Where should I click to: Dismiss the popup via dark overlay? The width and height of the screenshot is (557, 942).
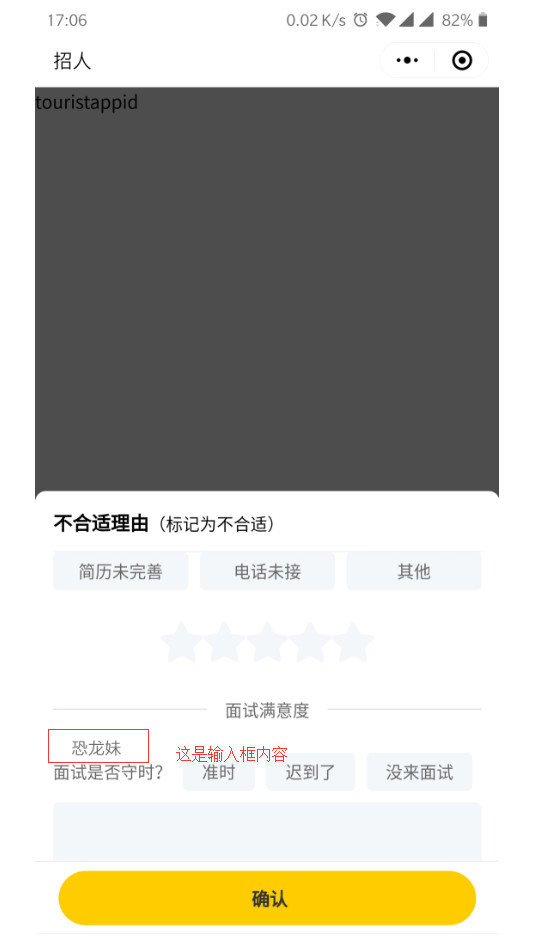point(267,288)
